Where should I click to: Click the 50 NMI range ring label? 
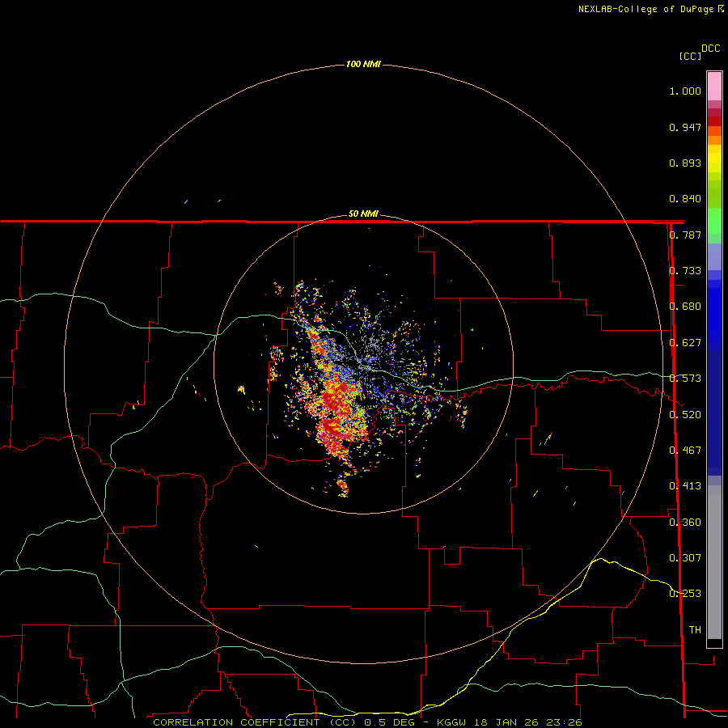coord(363,214)
